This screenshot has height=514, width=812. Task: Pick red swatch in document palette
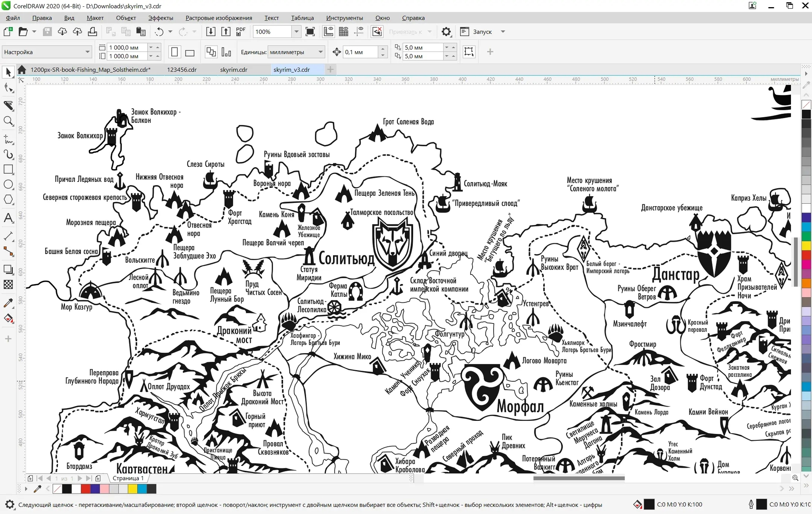(x=85, y=489)
